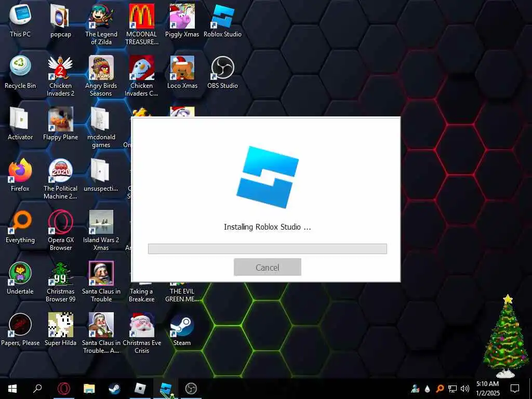Select the Taking a Break.exe icon
The image size is (532, 399).
[141, 292]
